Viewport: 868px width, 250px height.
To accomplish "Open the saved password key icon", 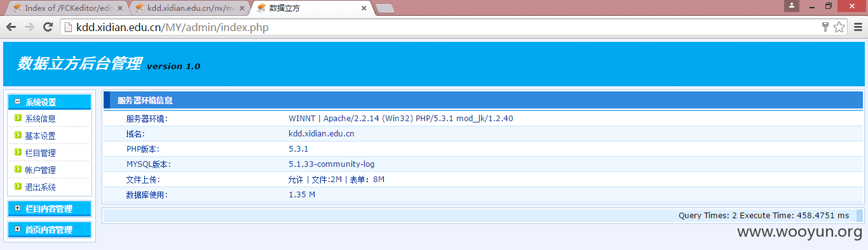I will 825,27.
